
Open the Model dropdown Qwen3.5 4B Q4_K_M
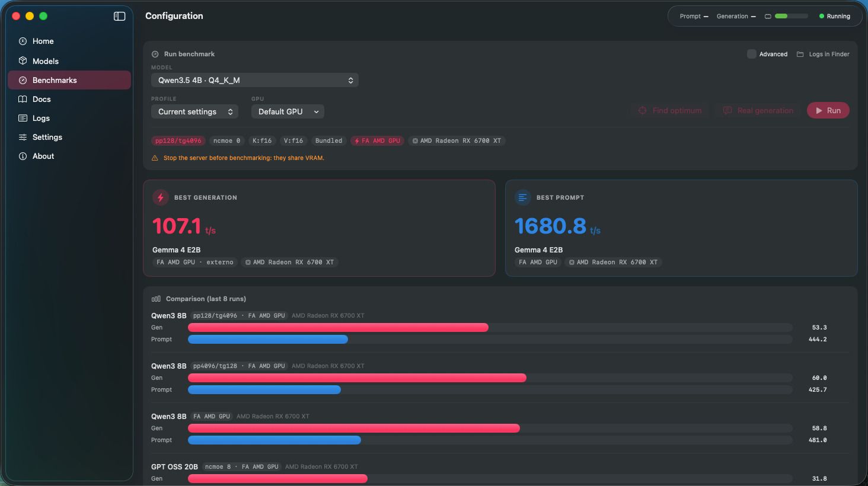[x=255, y=80]
